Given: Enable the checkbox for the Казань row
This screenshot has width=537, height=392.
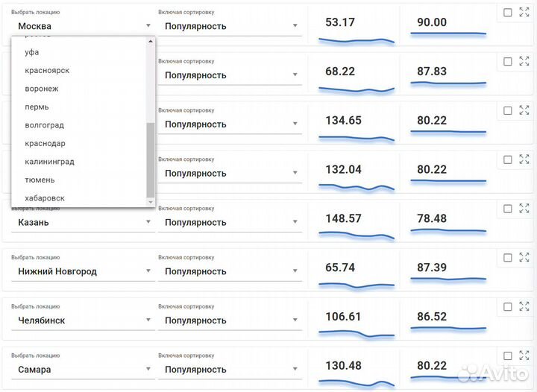Looking at the screenshot, I should [x=508, y=209].
